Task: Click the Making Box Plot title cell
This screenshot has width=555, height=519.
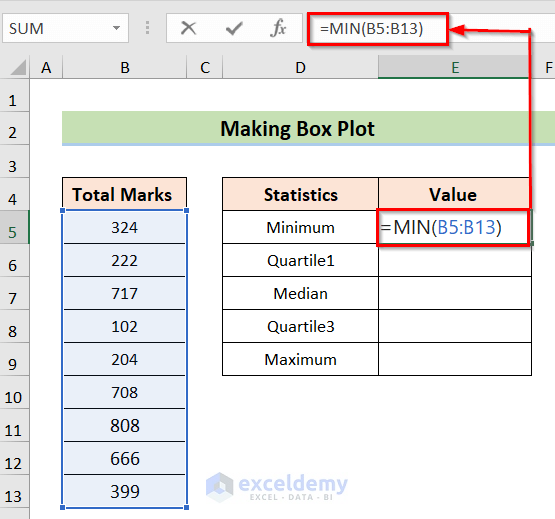Action: (308, 129)
